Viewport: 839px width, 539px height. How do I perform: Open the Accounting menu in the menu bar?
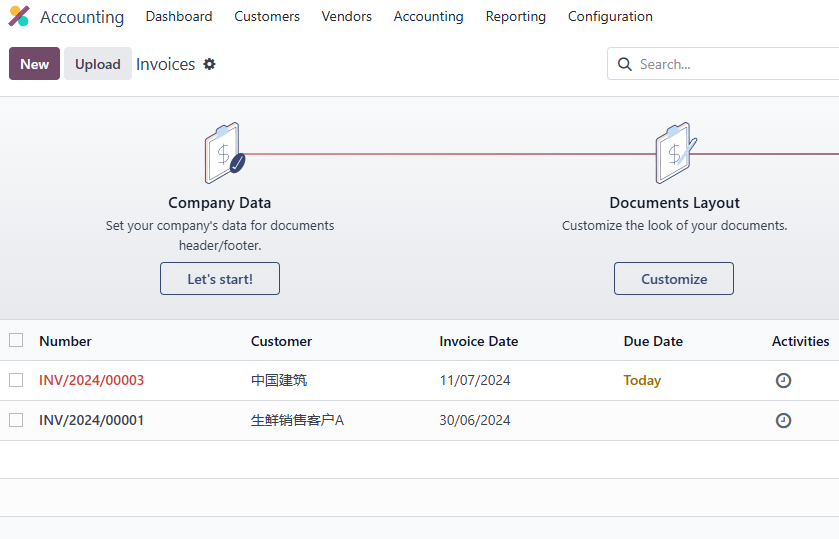pos(429,17)
